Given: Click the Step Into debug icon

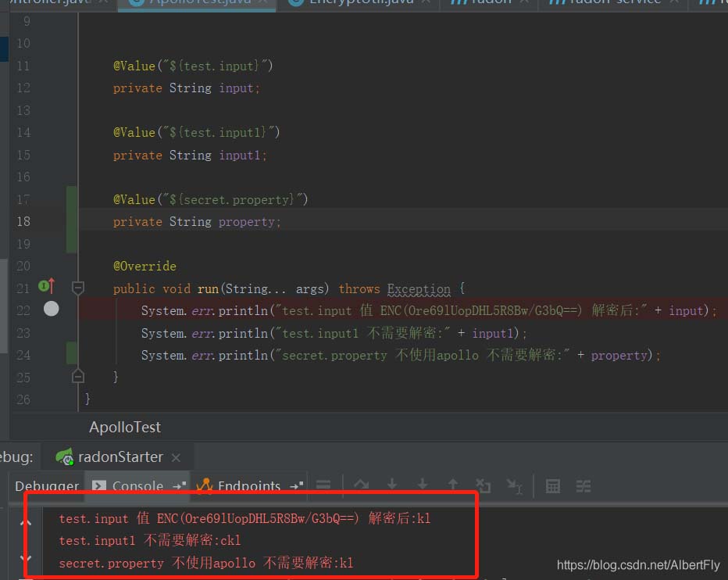Looking at the screenshot, I should (392, 485).
